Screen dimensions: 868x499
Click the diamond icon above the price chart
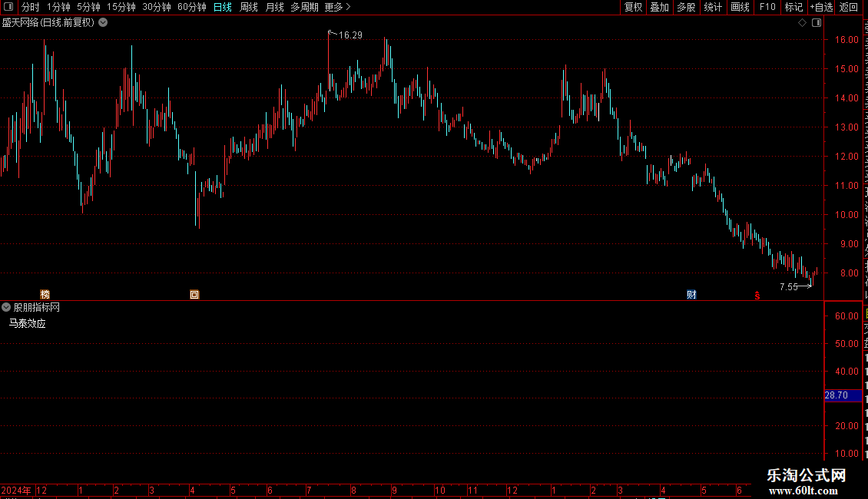pos(802,23)
